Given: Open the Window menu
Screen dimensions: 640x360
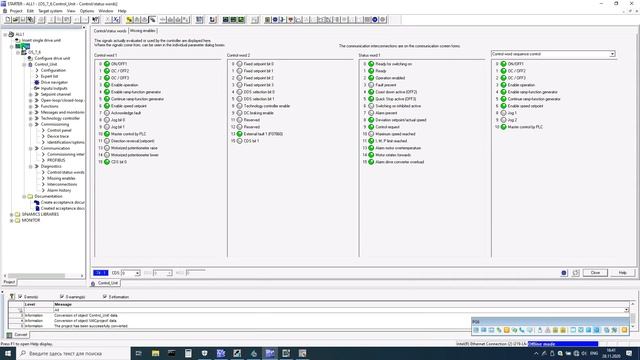Looking at the screenshot, I should [x=106, y=11].
